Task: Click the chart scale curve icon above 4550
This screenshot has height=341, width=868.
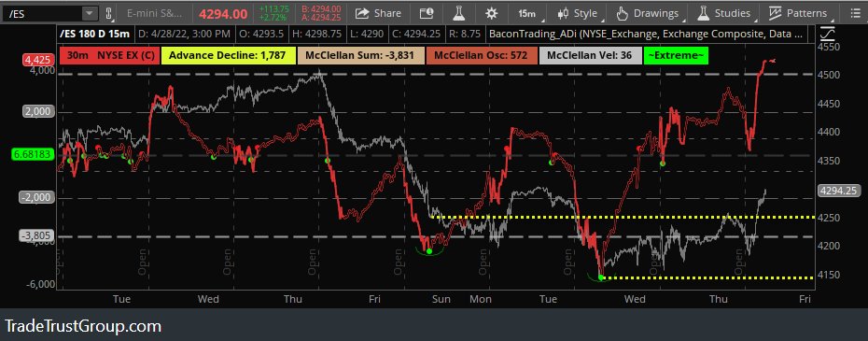Action: pyautogui.click(x=829, y=34)
